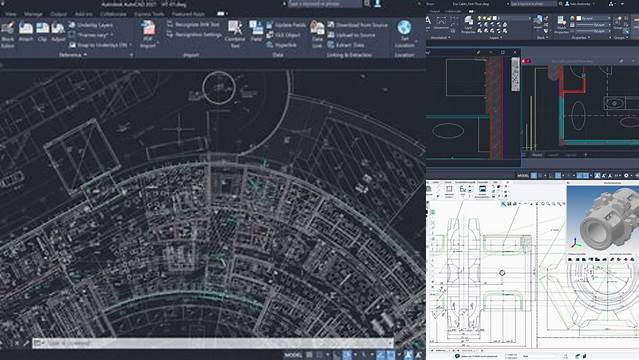Click the Data Link icon
639x360 pixels.
[x=317, y=34]
